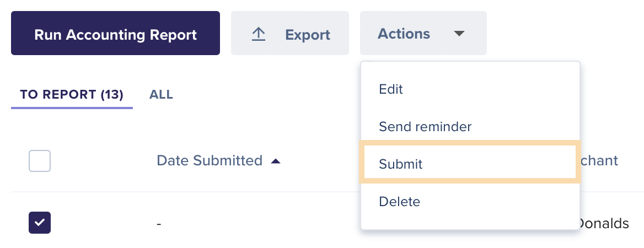This screenshot has height=248, width=644.
Task: Click the dash in the Date Submitted cell
Action: pos(159,224)
